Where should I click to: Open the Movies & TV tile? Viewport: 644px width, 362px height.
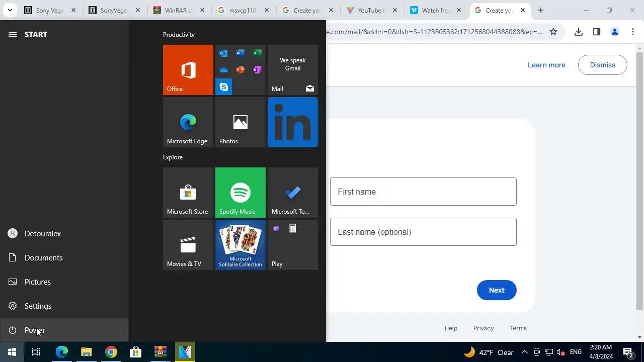pos(188,245)
